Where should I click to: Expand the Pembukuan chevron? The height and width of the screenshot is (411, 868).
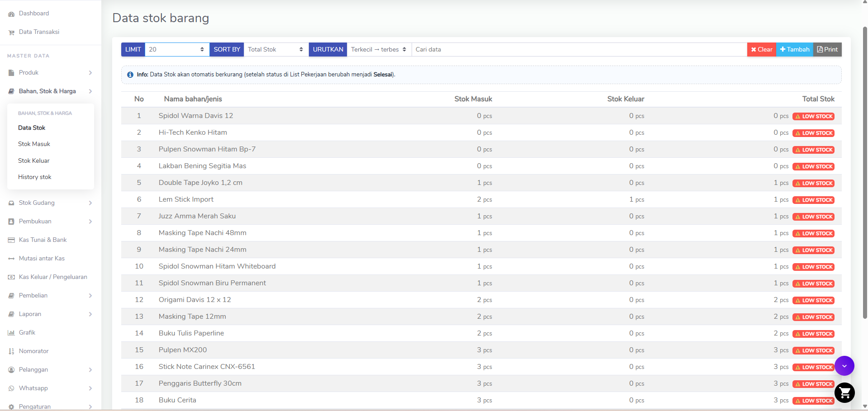pos(90,222)
